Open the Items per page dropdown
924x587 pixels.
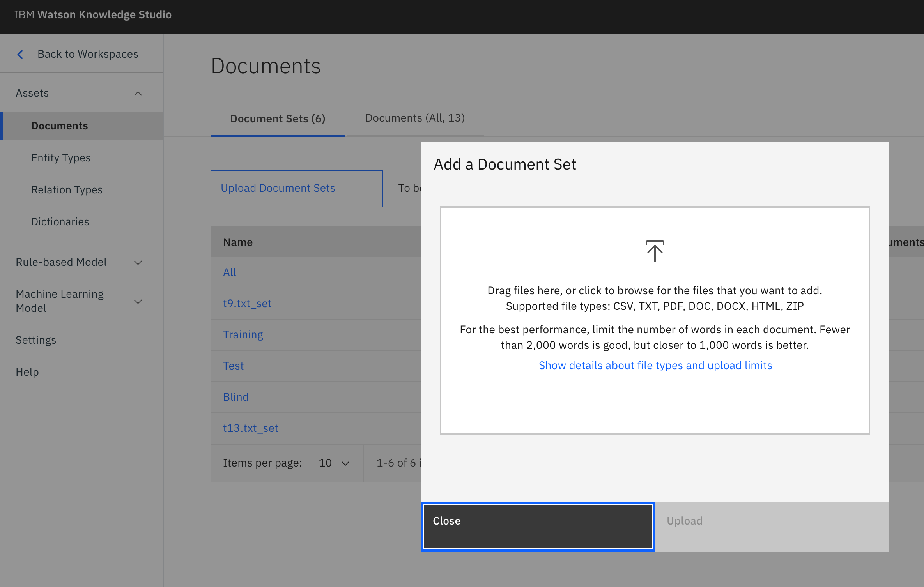[334, 463]
